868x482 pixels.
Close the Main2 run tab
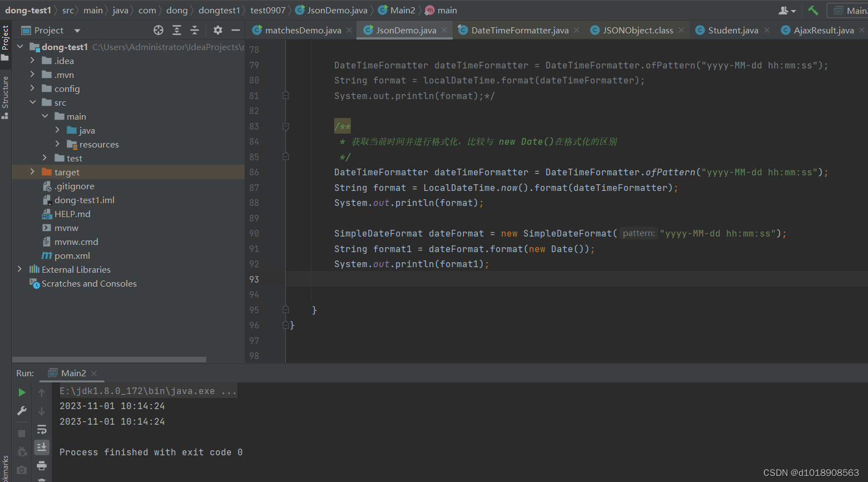click(94, 373)
